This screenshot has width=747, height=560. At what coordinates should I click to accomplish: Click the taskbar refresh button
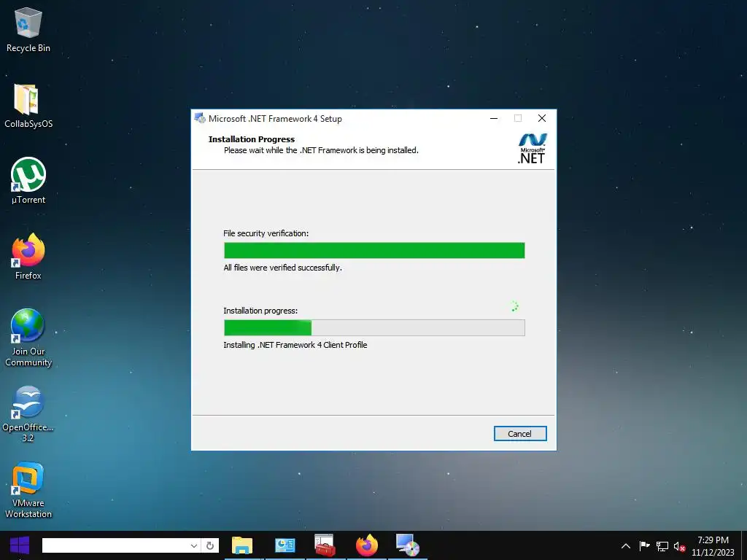(x=209, y=545)
